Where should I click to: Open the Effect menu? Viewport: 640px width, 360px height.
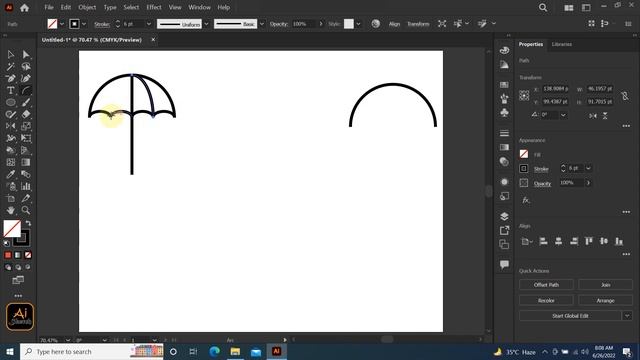(x=154, y=7)
